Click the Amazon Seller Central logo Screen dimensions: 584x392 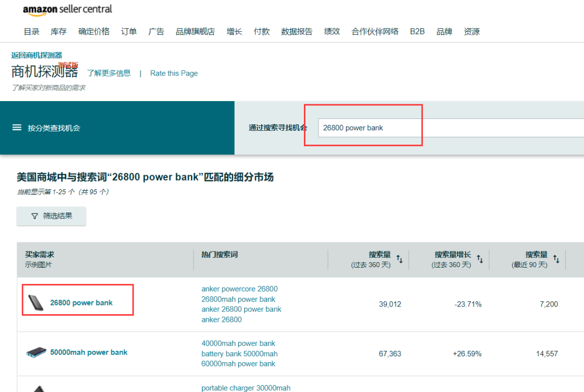point(68,9)
